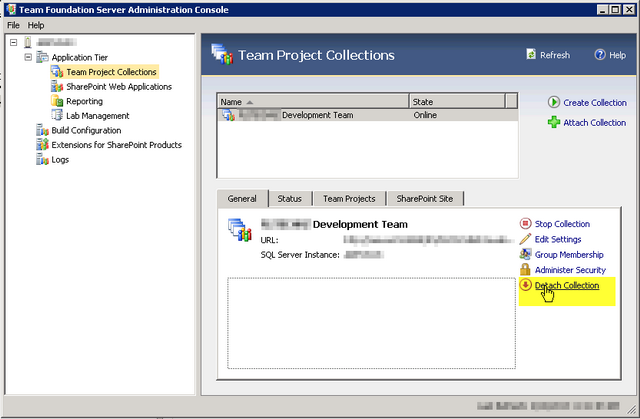640x419 pixels.
Task: Click the Create Collection link
Action: (x=595, y=103)
